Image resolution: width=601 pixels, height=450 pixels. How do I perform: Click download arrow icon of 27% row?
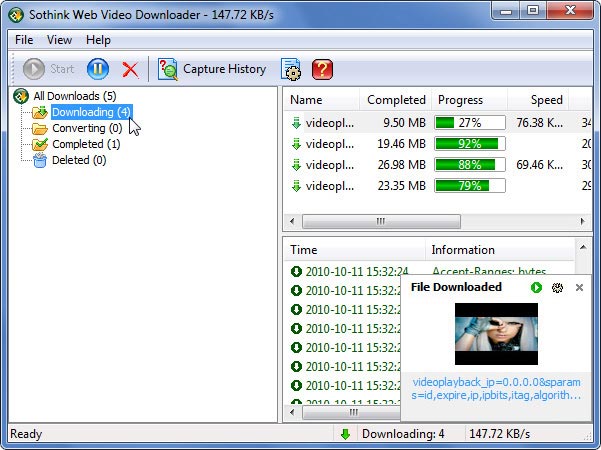[x=296, y=123]
